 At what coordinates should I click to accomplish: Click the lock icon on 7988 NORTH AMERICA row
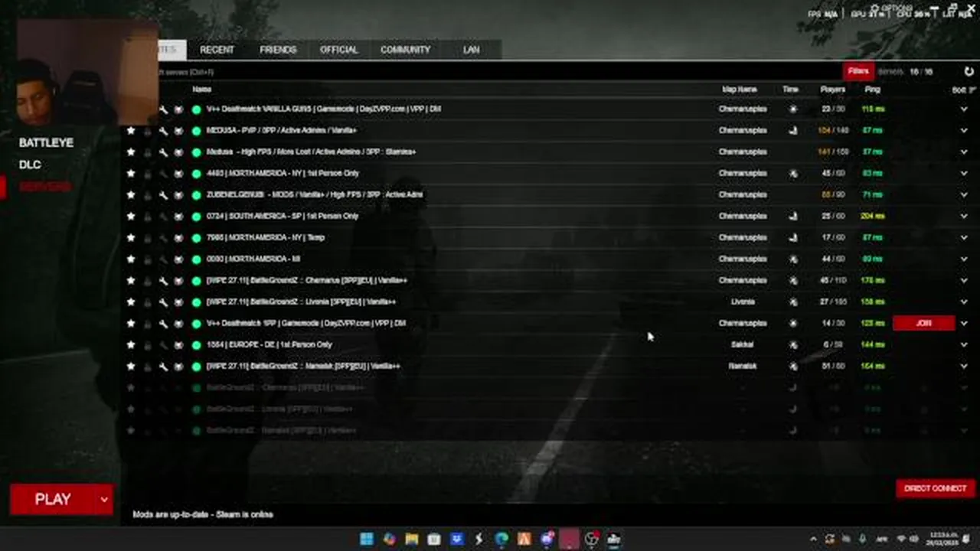click(x=148, y=238)
